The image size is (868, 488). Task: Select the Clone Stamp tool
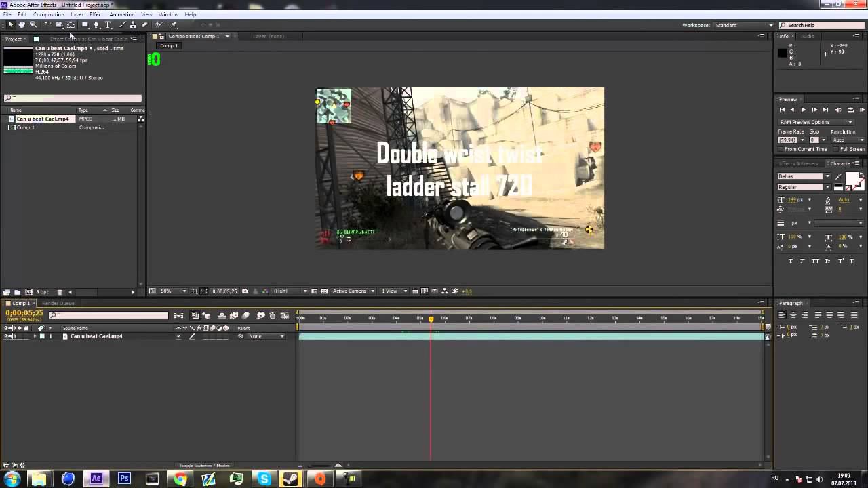(133, 24)
